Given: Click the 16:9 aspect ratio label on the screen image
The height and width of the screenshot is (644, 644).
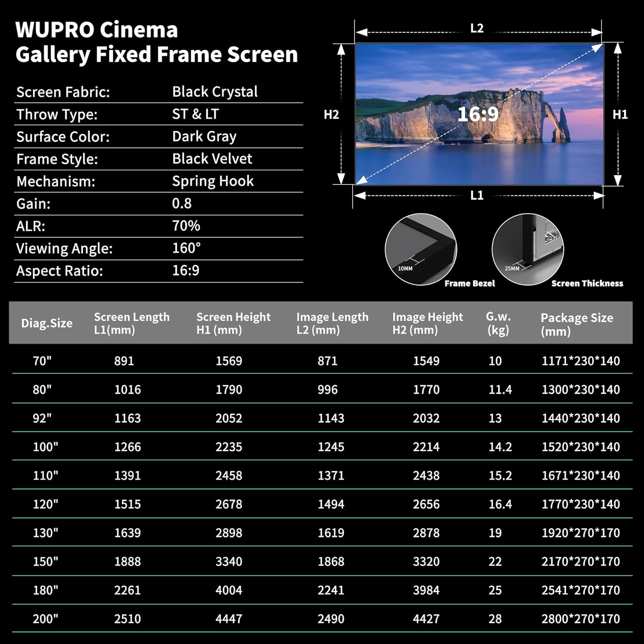Looking at the screenshot, I should [x=478, y=113].
